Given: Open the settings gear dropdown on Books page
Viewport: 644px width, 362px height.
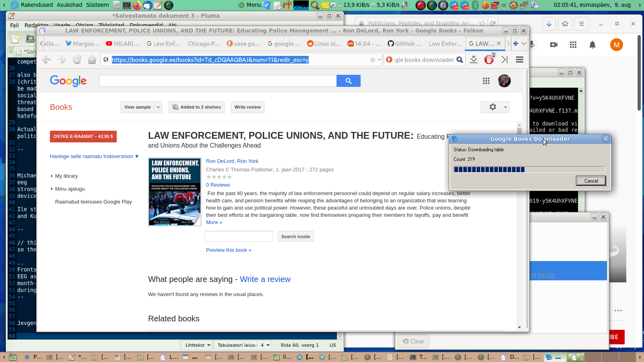Looking at the screenshot, I should pos(495,107).
